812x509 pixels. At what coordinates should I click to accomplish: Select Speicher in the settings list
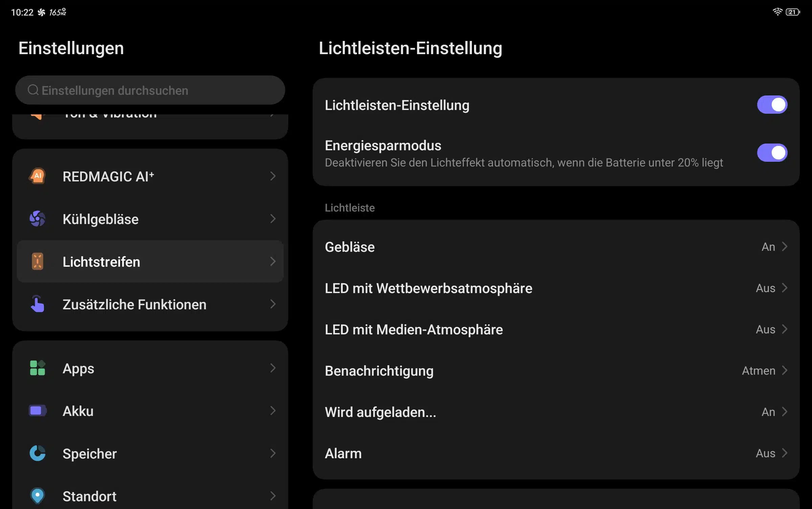tap(150, 453)
